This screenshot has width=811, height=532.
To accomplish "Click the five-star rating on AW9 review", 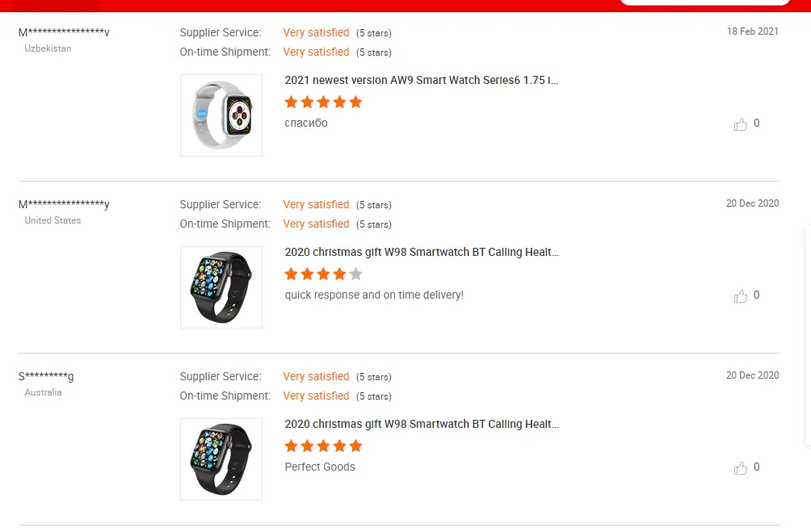I will tap(323, 103).
